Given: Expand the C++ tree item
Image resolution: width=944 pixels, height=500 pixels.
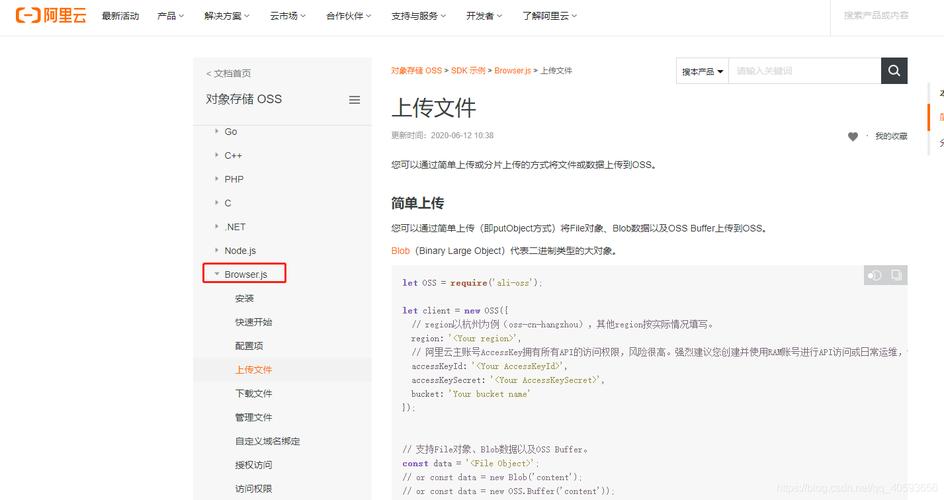Looking at the screenshot, I should (x=228, y=155).
